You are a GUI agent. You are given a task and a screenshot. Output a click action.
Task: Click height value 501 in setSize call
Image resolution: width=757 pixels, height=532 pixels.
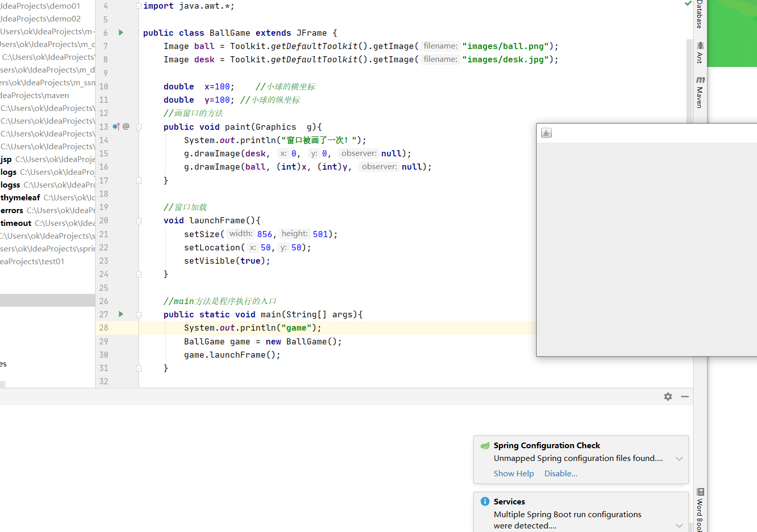(320, 234)
